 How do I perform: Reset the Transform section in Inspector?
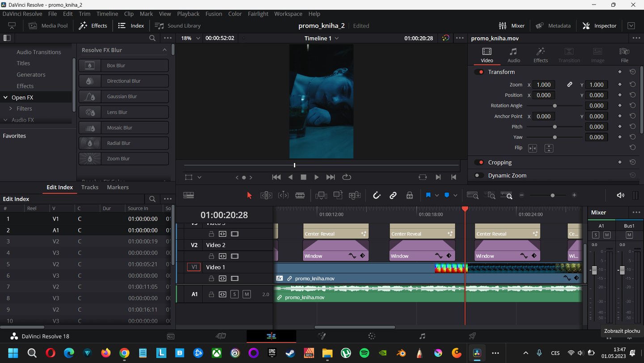coord(632,72)
